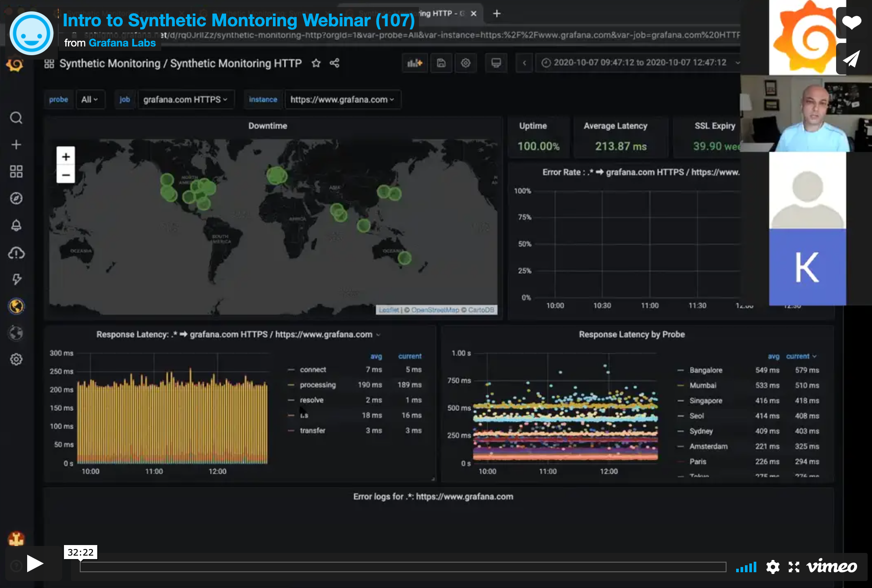Open Vimeo settings gear
The image size is (872, 588).
click(x=773, y=567)
